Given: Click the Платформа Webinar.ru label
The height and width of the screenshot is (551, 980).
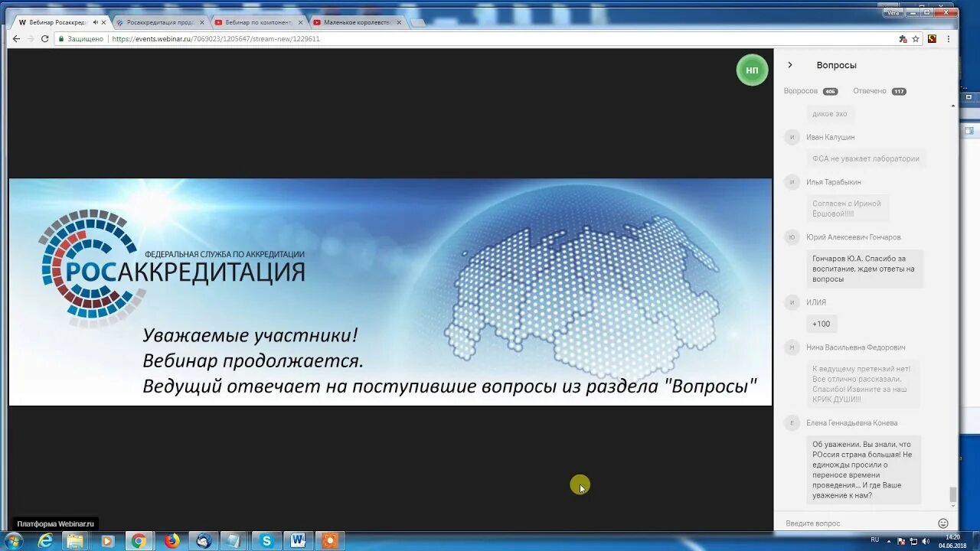Looking at the screenshot, I should point(55,524).
